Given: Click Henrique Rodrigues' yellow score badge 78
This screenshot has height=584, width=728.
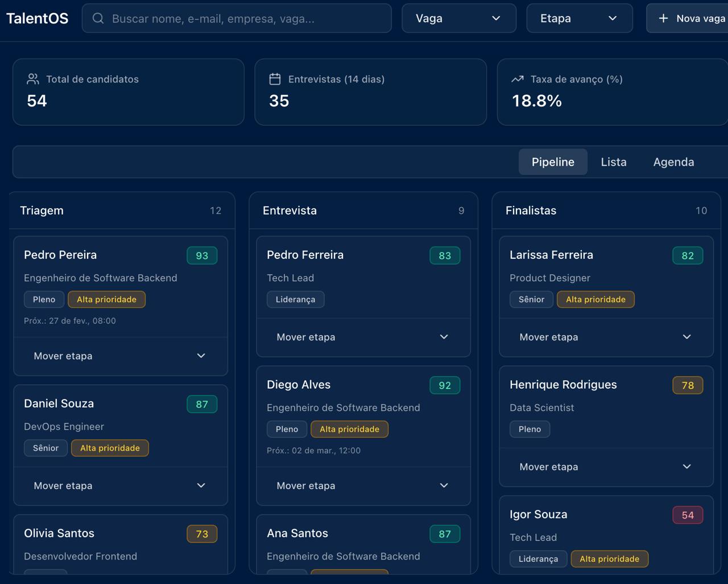Looking at the screenshot, I should [688, 385].
